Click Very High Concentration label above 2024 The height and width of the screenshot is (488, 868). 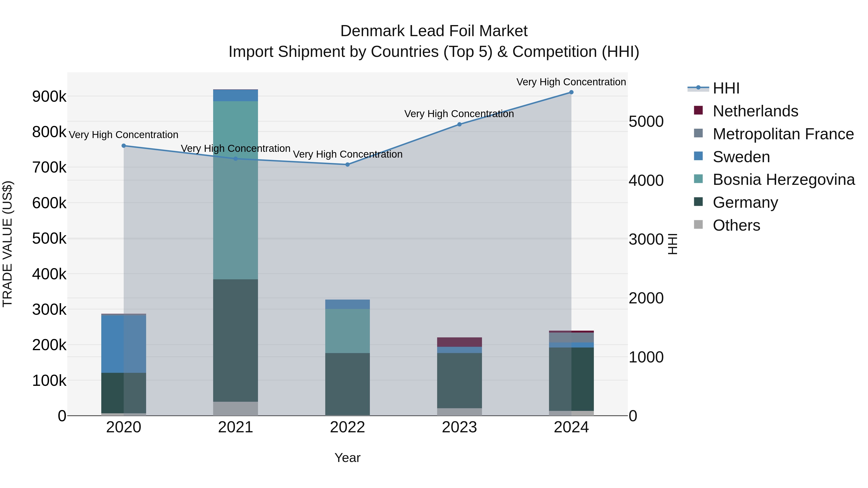571,82
